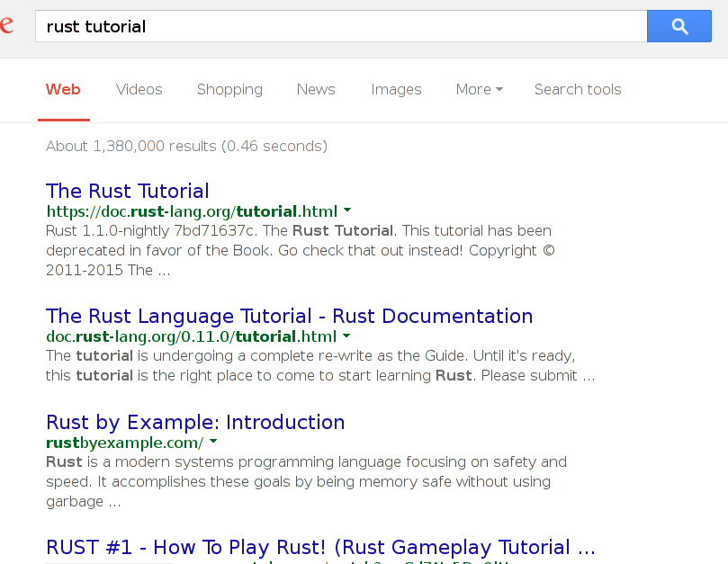Open the More dropdown menu
728x564 pixels.
(478, 89)
